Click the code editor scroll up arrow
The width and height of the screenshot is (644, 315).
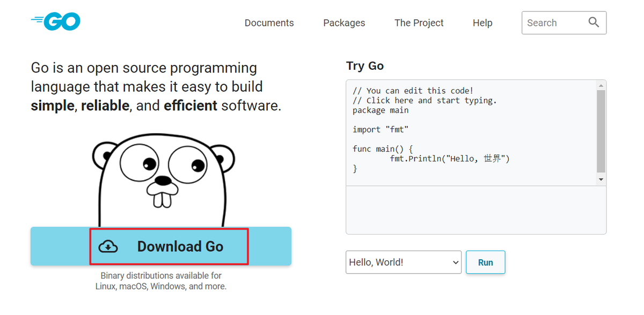(601, 85)
